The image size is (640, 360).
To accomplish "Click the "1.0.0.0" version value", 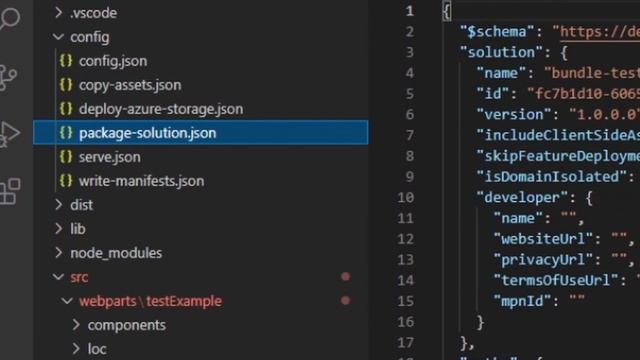I will (604, 115).
